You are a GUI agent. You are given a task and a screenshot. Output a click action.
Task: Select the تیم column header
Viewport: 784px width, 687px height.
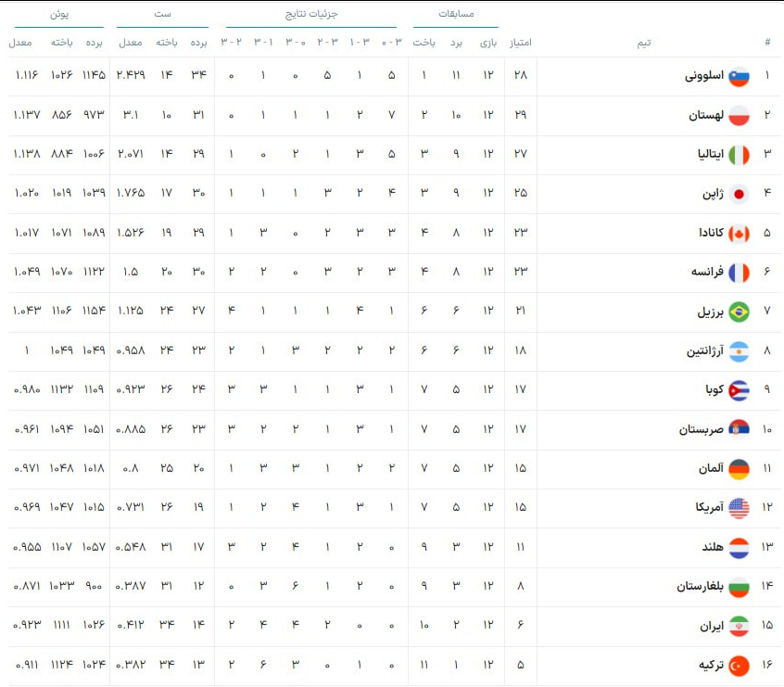[642, 43]
